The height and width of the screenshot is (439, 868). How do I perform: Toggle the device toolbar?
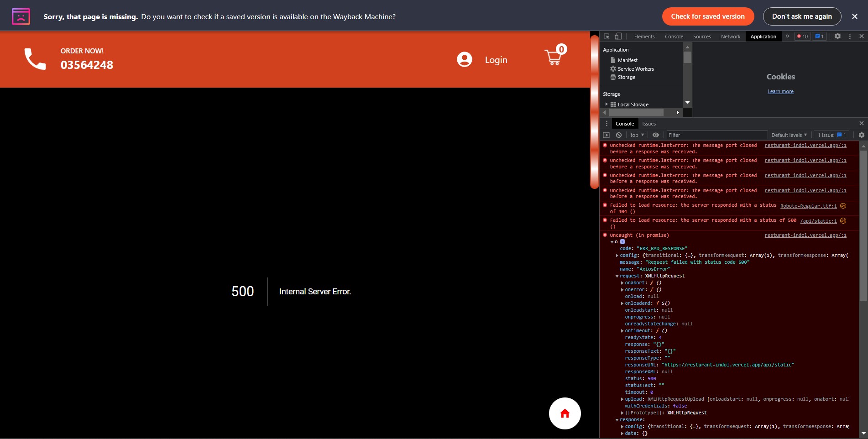click(618, 36)
